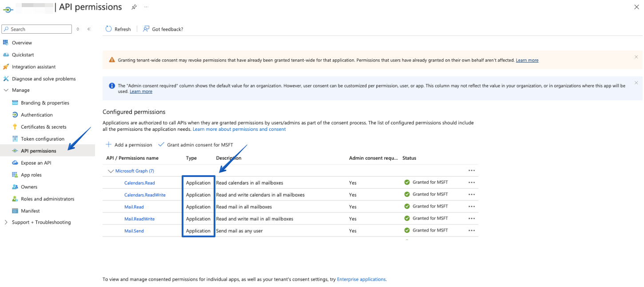Image resolution: width=644 pixels, height=287 pixels.
Task: Open Branding & properties
Action: click(45, 103)
